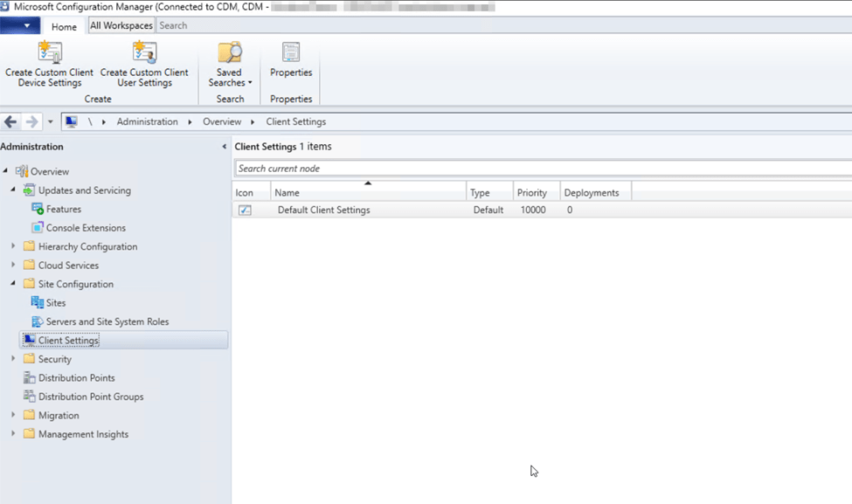
Task: Collapse the Site Configuration folder
Action: 13,284
